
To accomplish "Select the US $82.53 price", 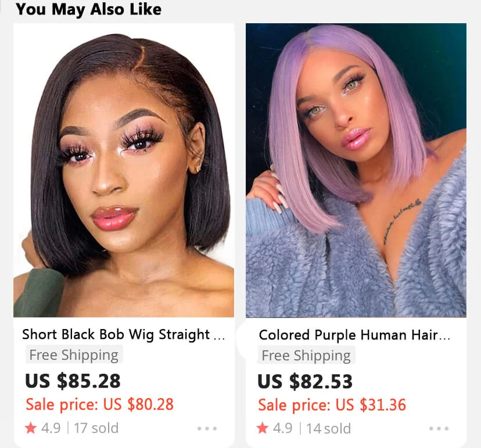I will pyautogui.click(x=305, y=381).
